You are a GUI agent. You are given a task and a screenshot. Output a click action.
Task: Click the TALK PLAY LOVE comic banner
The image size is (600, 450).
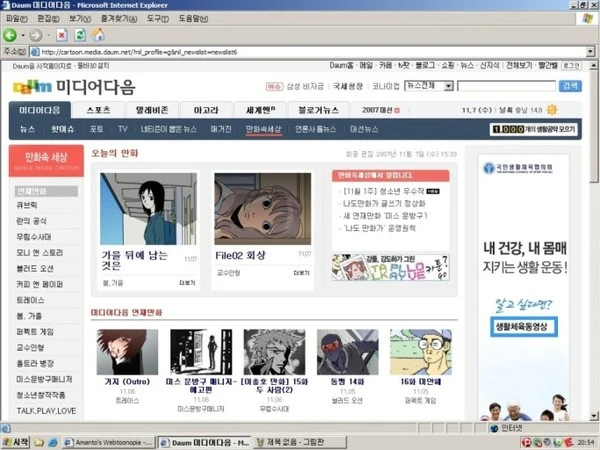pyautogui.click(x=390, y=268)
